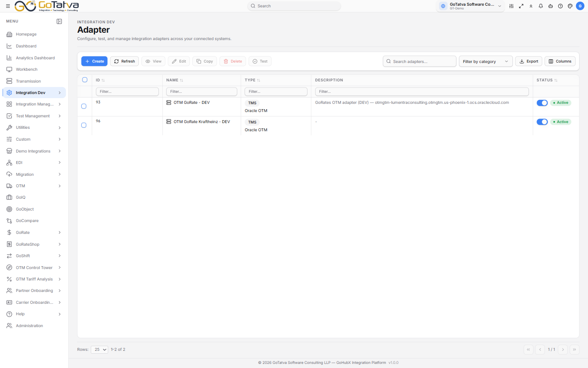Screen dimensions: 588x368
Task: Click the Homepage sidebar icon
Action: 9,34
